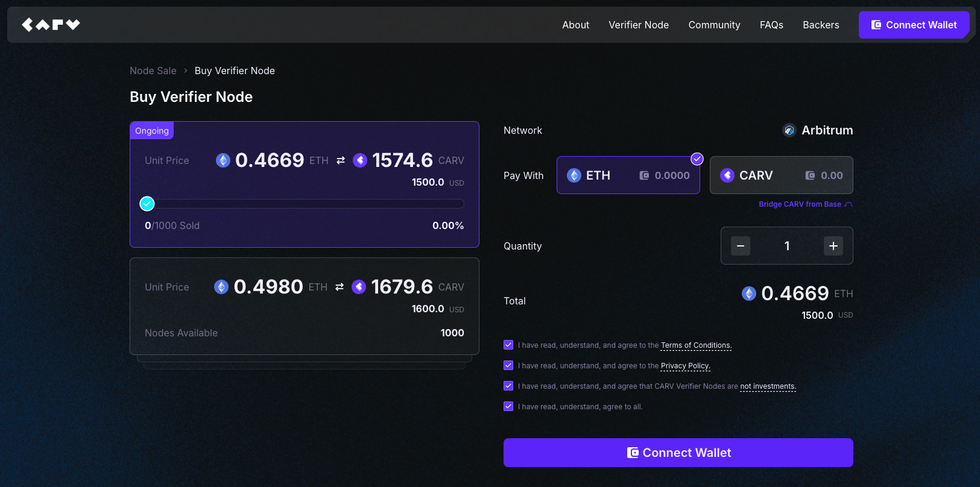Click wallet balance icon in ETH option

point(644,175)
